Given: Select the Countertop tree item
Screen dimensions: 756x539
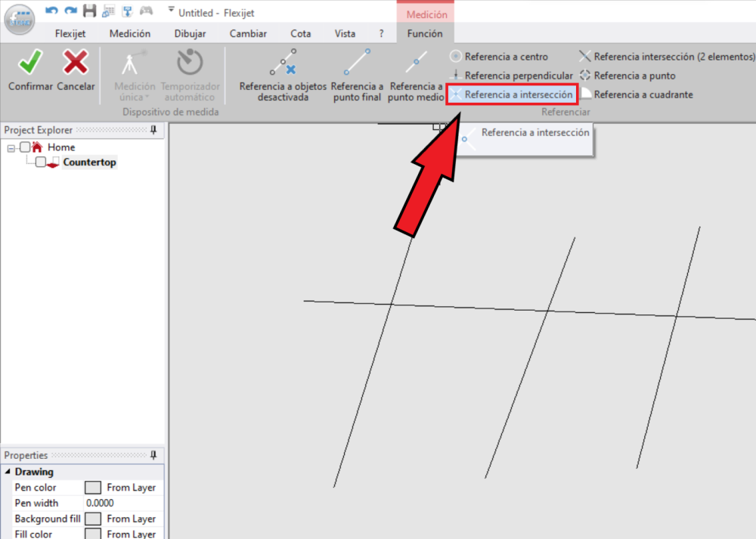Looking at the screenshot, I should pos(90,162).
